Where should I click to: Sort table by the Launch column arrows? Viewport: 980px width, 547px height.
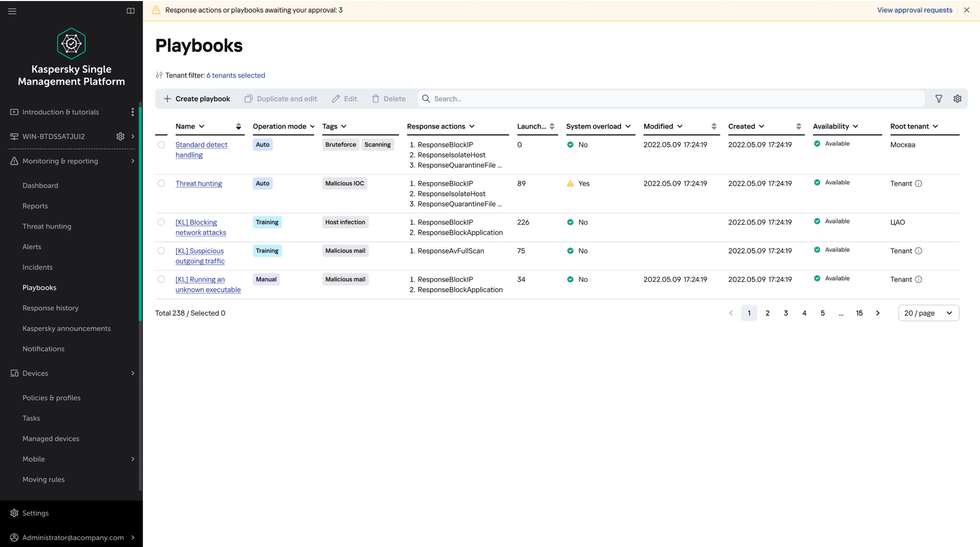click(552, 127)
